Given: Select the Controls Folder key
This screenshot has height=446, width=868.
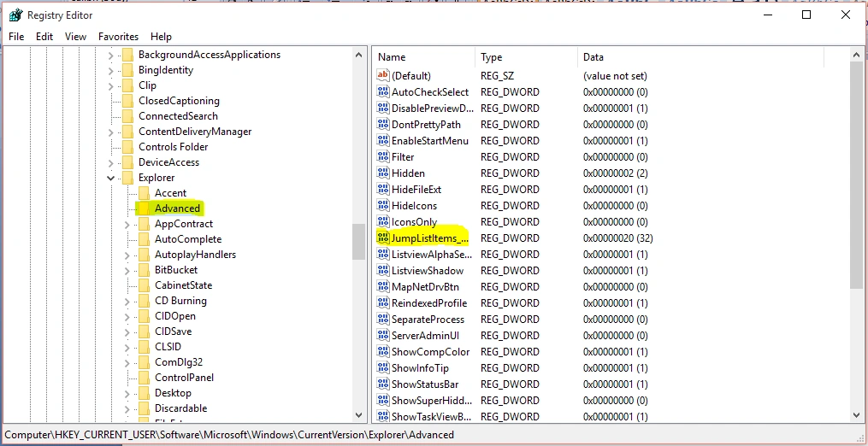Looking at the screenshot, I should click(174, 147).
